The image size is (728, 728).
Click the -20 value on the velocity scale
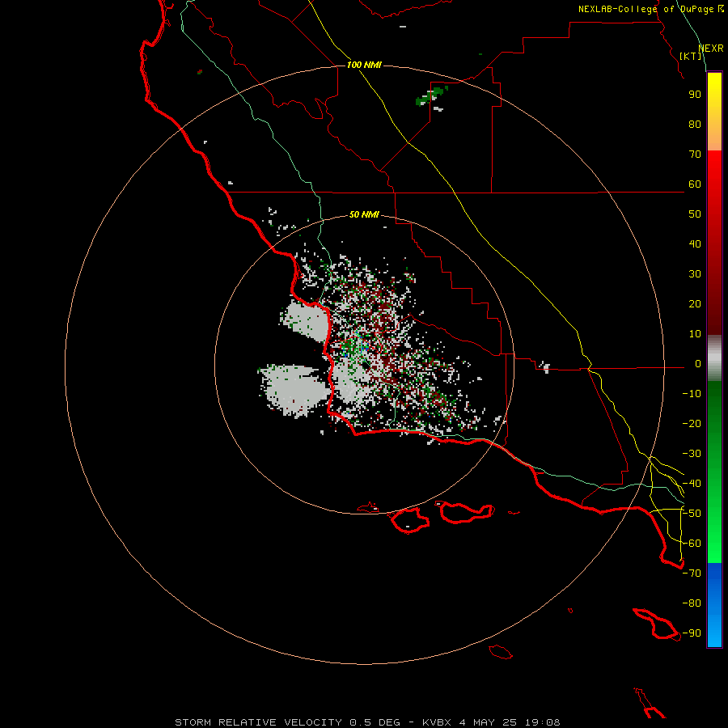[x=692, y=424]
